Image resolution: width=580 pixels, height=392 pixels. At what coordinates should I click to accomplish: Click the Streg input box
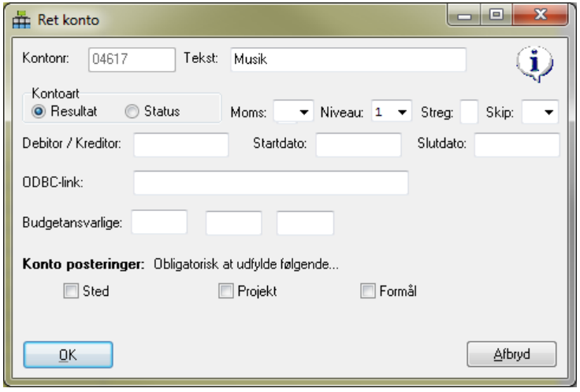tap(469, 112)
